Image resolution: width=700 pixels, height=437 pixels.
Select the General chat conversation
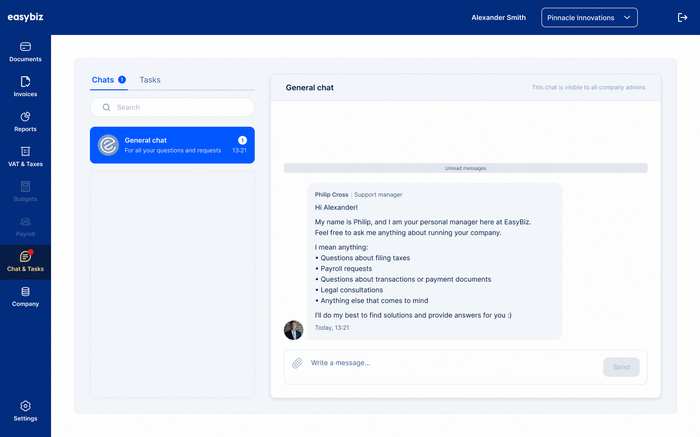pos(172,145)
